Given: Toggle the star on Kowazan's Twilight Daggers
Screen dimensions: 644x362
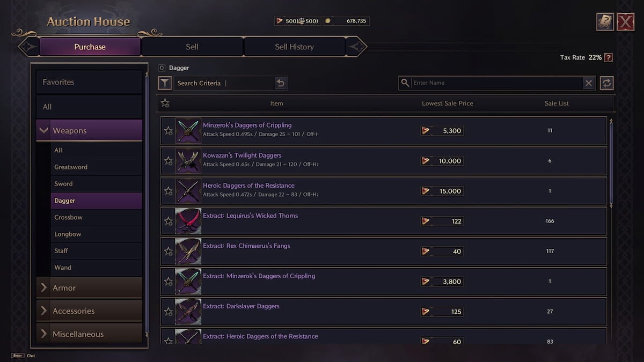Looking at the screenshot, I should [168, 160].
